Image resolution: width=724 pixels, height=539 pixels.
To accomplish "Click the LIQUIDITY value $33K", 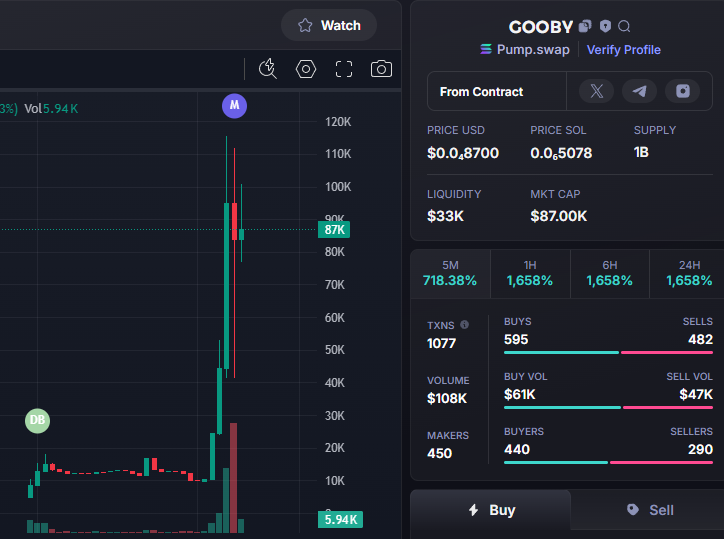I will click(x=445, y=216).
